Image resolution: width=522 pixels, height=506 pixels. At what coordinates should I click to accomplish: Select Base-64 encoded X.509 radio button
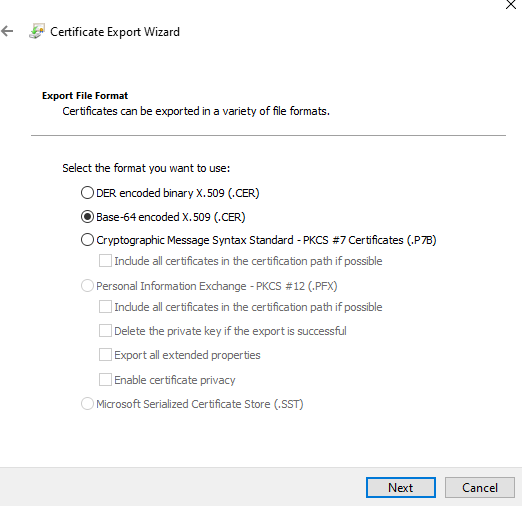[x=87, y=217]
